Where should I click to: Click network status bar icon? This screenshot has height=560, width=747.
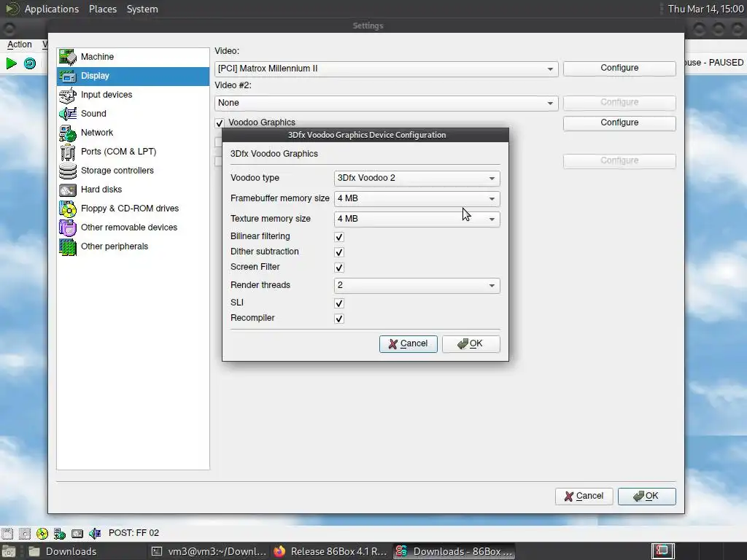[x=60, y=533]
